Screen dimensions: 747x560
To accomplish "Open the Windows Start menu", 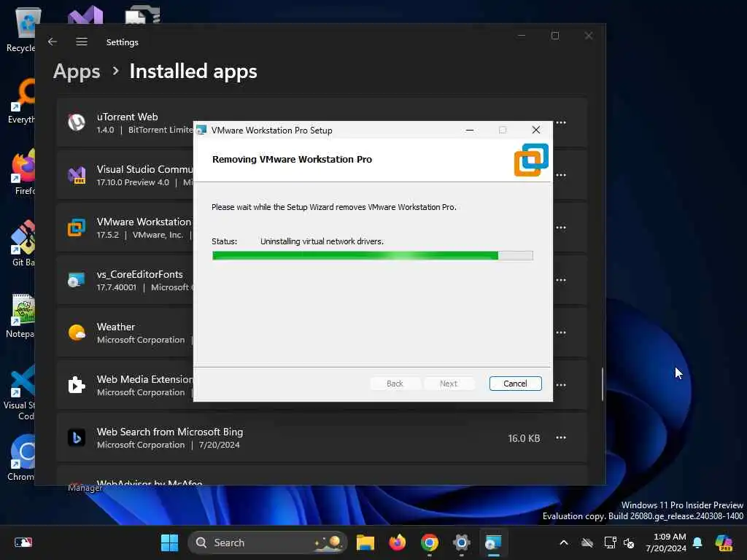I will tap(169, 542).
